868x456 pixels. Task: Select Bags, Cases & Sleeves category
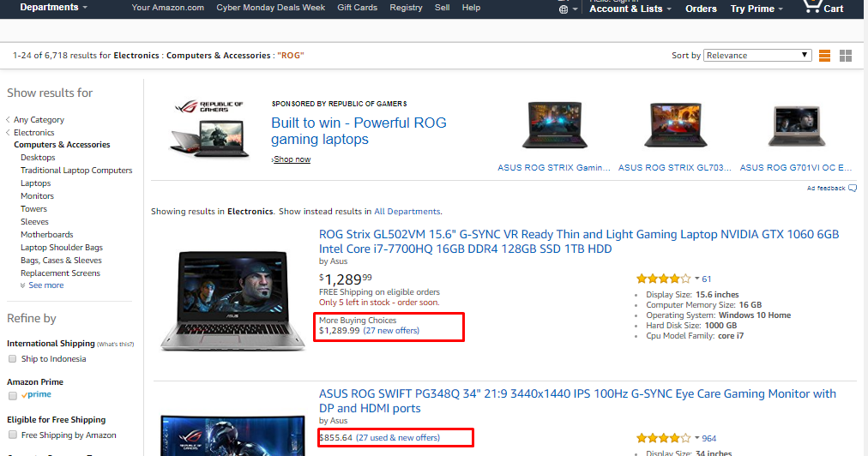point(61,260)
